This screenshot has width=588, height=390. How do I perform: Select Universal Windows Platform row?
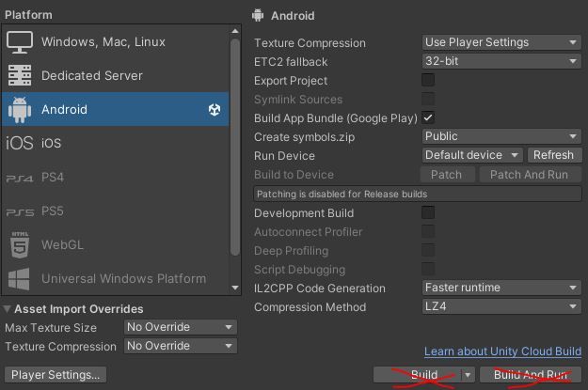pyautogui.click(x=116, y=279)
